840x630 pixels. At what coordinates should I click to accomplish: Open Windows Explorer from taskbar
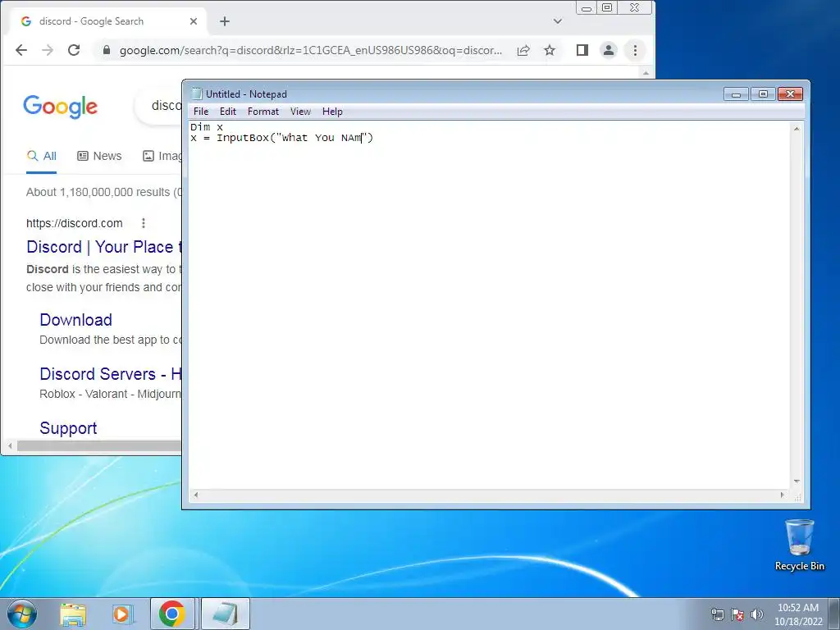pyautogui.click(x=73, y=614)
